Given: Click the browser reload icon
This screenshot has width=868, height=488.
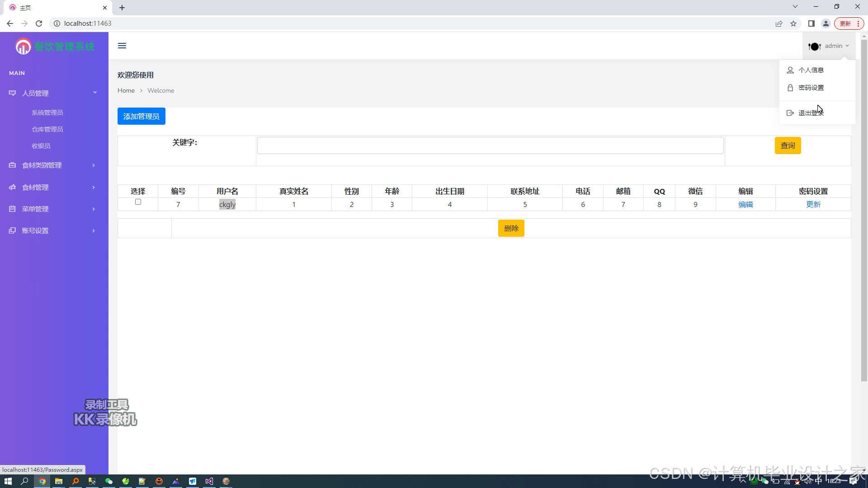Looking at the screenshot, I should [39, 23].
